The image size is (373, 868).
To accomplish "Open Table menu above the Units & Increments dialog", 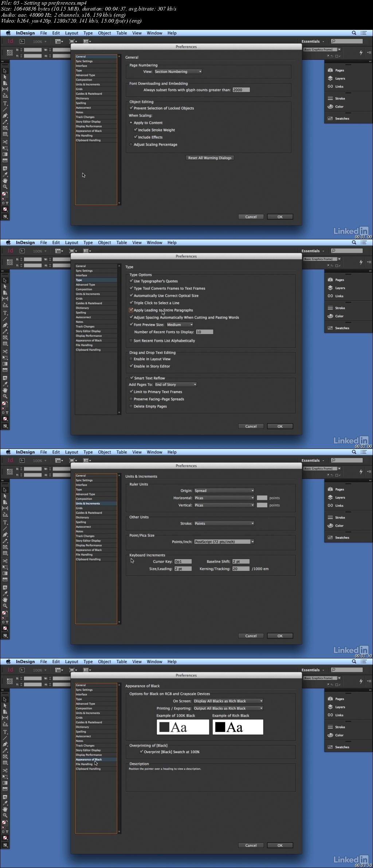I will [x=122, y=452].
